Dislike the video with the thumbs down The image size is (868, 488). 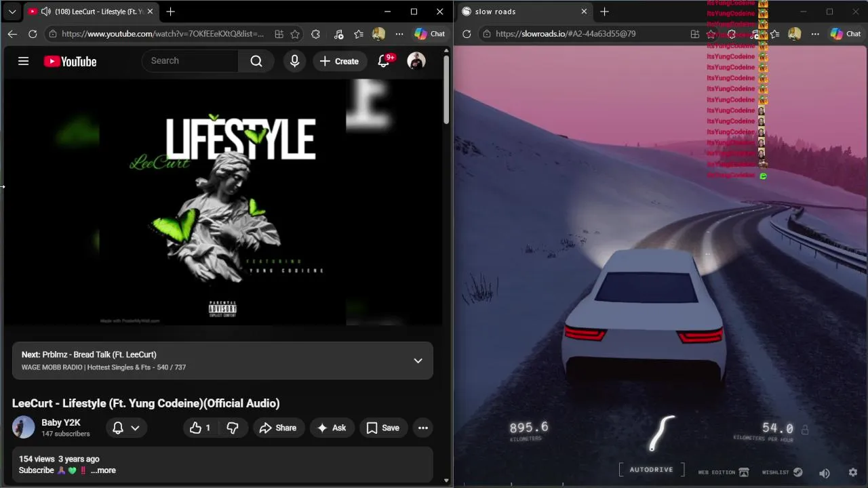point(233,428)
